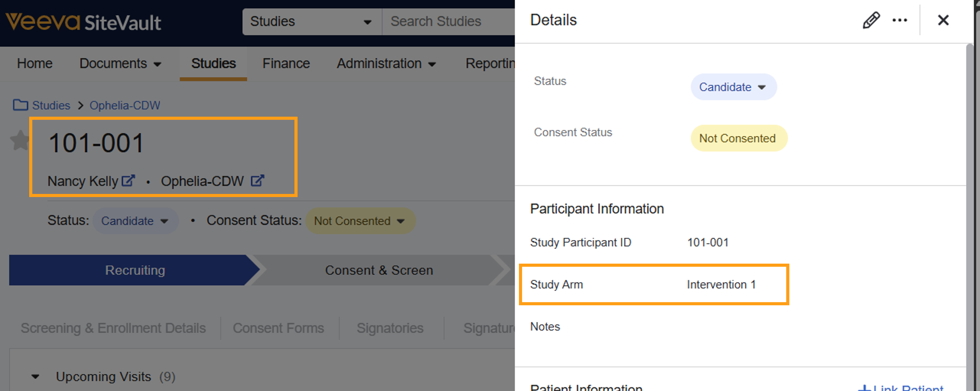The width and height of the screenshot is (980, 391).
Task: Open Nancy Kelly external link icon
Action: [x=128, y=181]
